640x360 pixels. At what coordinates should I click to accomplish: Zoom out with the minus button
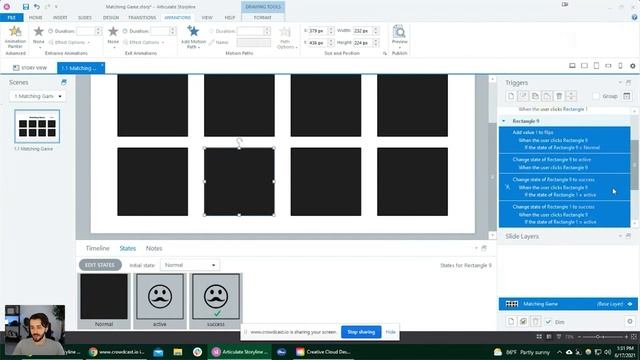point(580,337)
